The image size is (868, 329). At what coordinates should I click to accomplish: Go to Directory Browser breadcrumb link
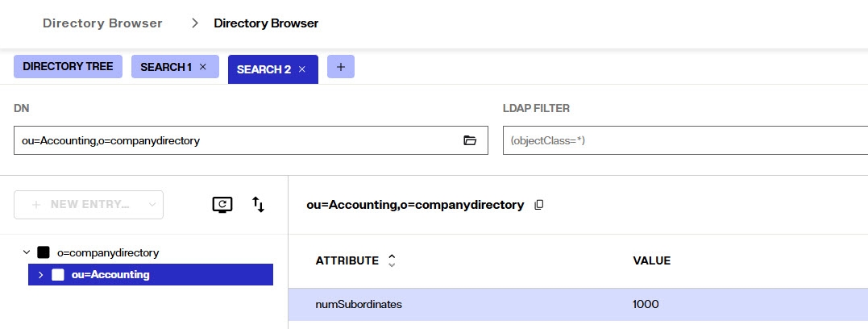tap(102, 23)
